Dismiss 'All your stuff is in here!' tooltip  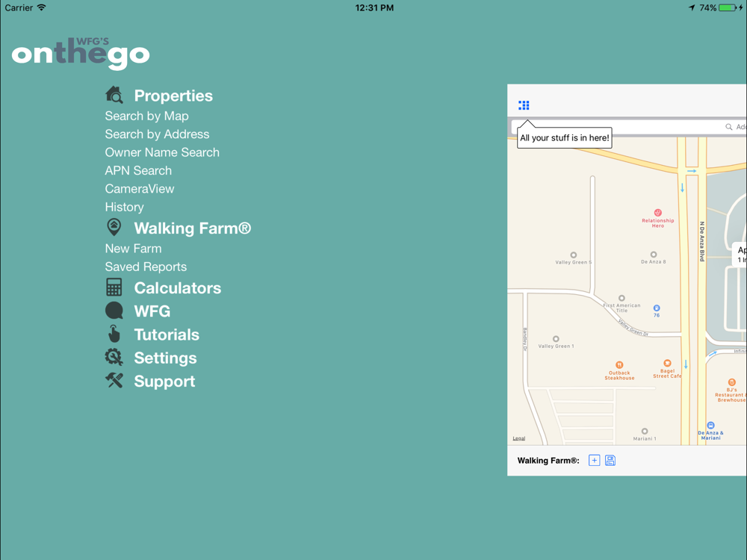565,137
